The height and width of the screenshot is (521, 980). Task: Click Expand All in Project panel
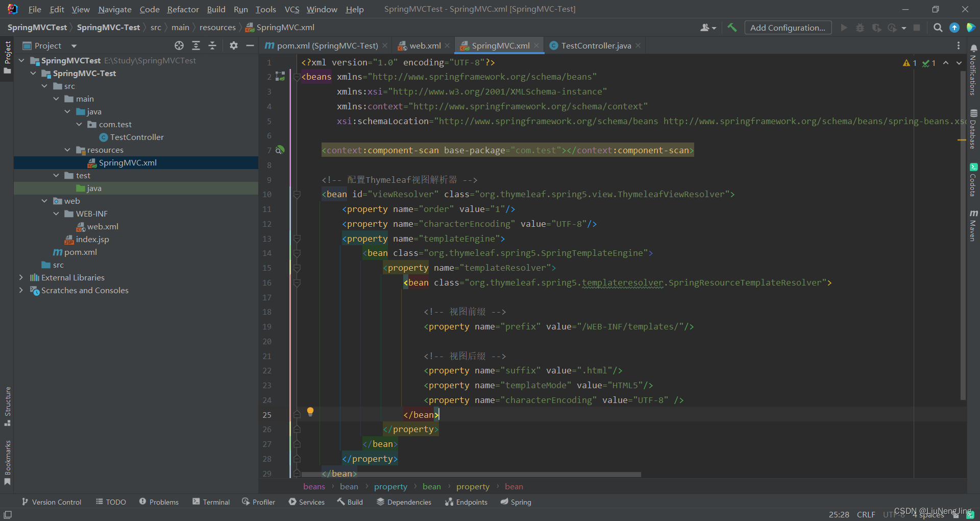point(196,45)
